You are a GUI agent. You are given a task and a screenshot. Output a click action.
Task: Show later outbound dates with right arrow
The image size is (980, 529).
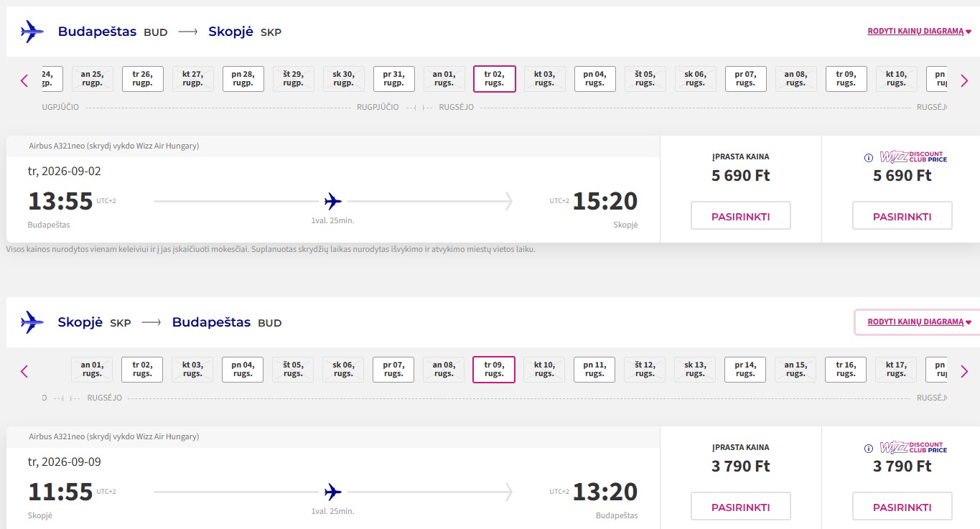964,80
